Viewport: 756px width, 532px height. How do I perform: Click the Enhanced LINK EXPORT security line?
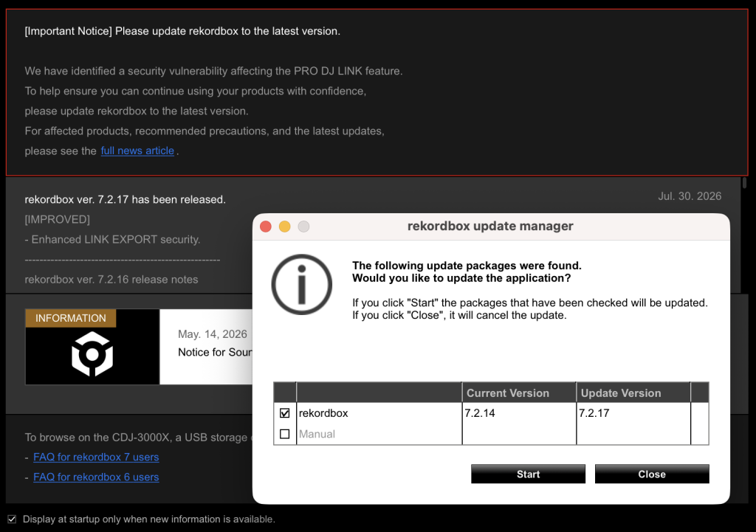pyautogui.click(x=113, y=240)
